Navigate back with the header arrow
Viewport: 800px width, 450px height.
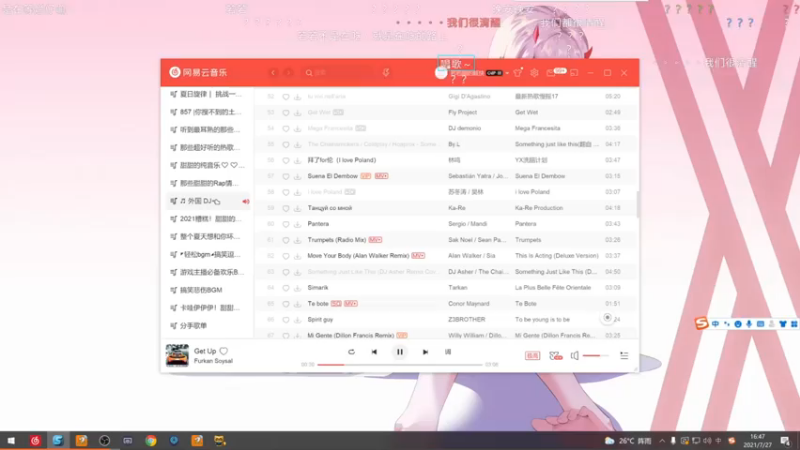(x=273, y=73)
